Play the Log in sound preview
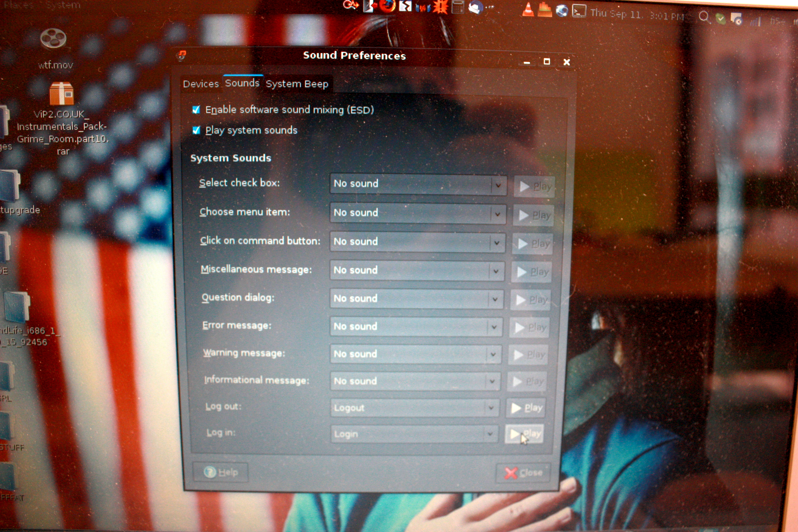The image size is (798, 532). pos(524,434)
